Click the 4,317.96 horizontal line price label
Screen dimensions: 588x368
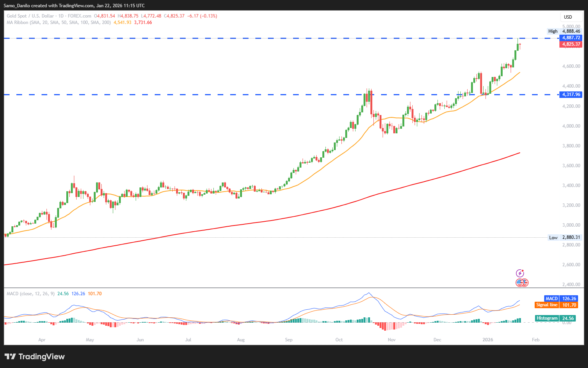click(x=571, y=94)
